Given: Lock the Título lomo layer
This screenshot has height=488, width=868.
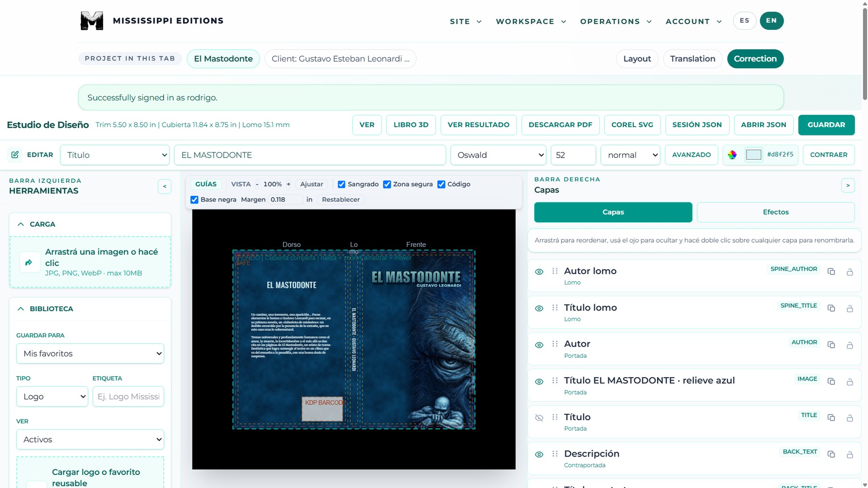Looking at the screenshot, I should tap(850, 309).
